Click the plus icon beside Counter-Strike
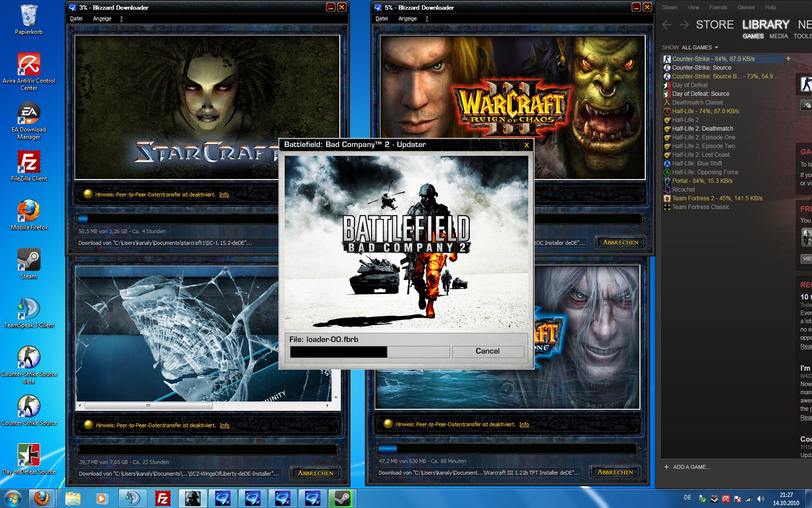The height and width of the screenshot is (508, 812). point(788,59)
